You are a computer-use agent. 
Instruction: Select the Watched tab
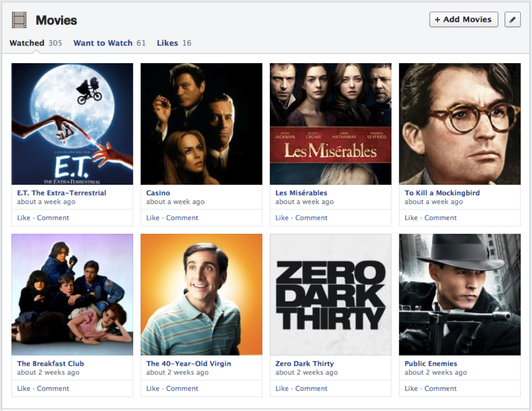pyautogui.click(x=27, y=43)
